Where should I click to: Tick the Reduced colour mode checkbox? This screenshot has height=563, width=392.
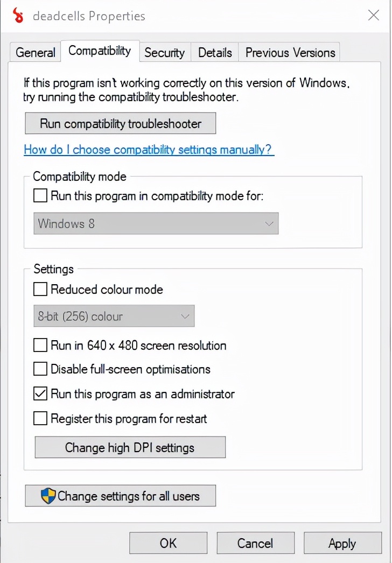(x=40, y=290)
